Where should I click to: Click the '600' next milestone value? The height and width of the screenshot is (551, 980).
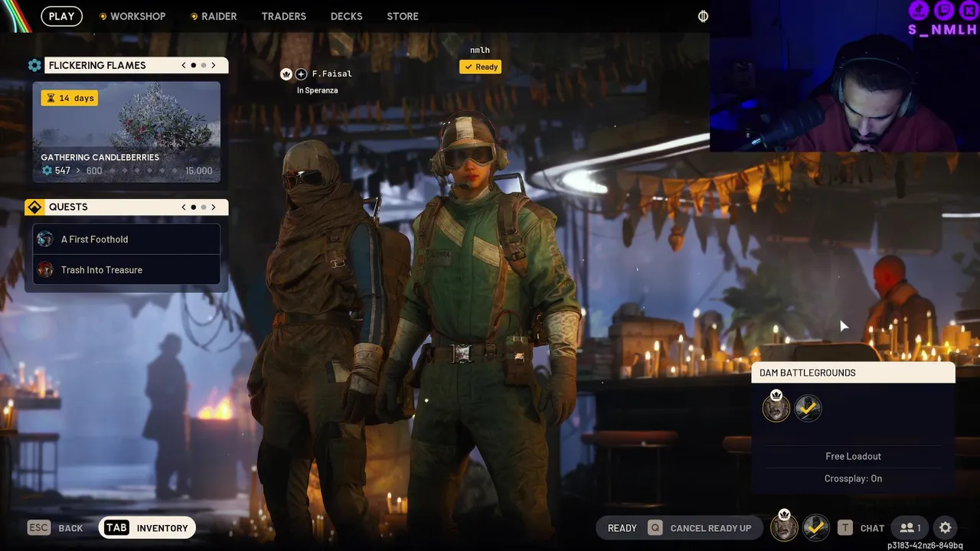click(94, 171)
